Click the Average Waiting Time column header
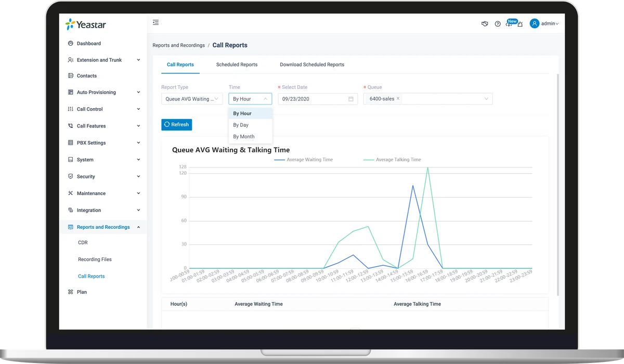The height and width of the screenshot is (364, 624). (258, 304)
